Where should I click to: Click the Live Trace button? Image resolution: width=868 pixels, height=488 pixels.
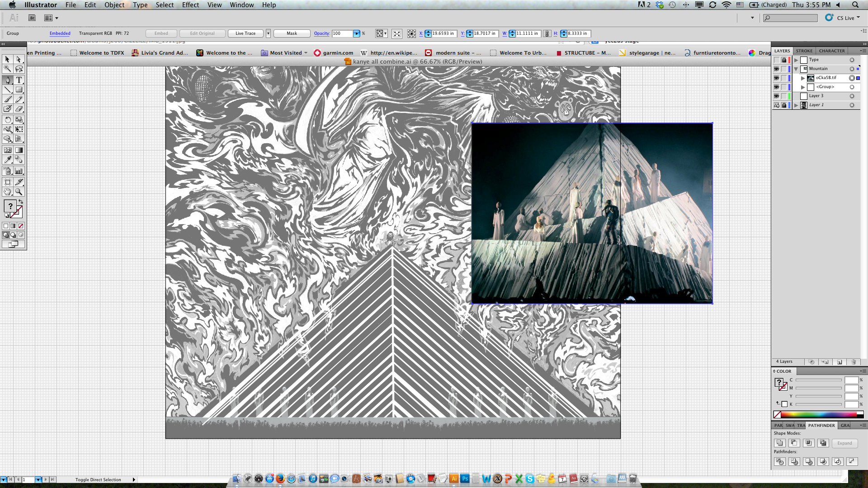pyautogui.click(x=245, y=33)
